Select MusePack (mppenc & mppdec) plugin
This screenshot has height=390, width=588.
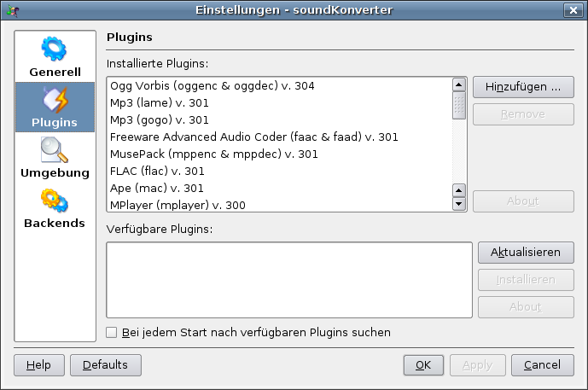coord(280,154)
